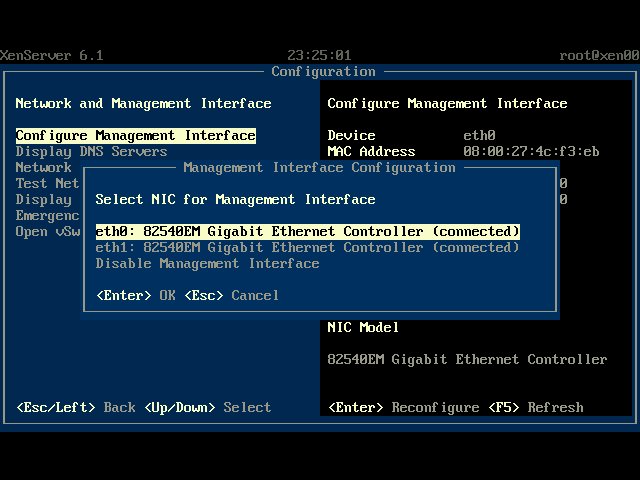Click the <Enter> OK hint in dialog
This screenshot has width=640, height=480.
coord(136,296)
